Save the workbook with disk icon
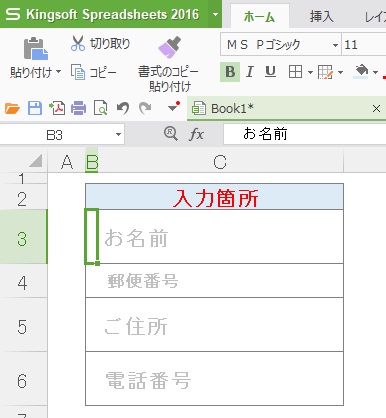 [x=35, y=108]
